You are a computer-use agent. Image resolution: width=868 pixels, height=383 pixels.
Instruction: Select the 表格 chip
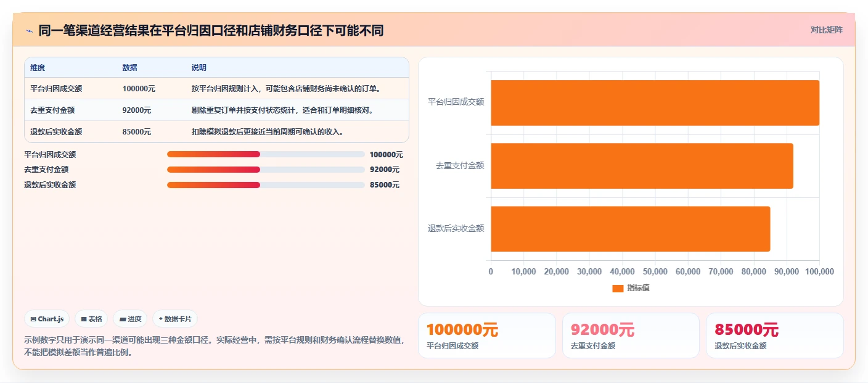[91, 319]
